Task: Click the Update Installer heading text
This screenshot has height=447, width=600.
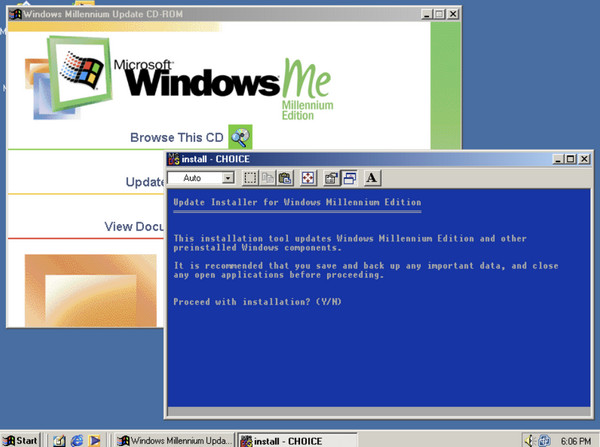Action: [297, 202]
